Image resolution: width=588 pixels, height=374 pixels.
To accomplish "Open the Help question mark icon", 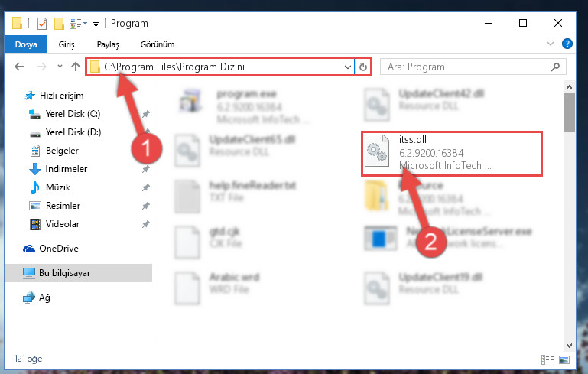I will click(x=567, y=44).
